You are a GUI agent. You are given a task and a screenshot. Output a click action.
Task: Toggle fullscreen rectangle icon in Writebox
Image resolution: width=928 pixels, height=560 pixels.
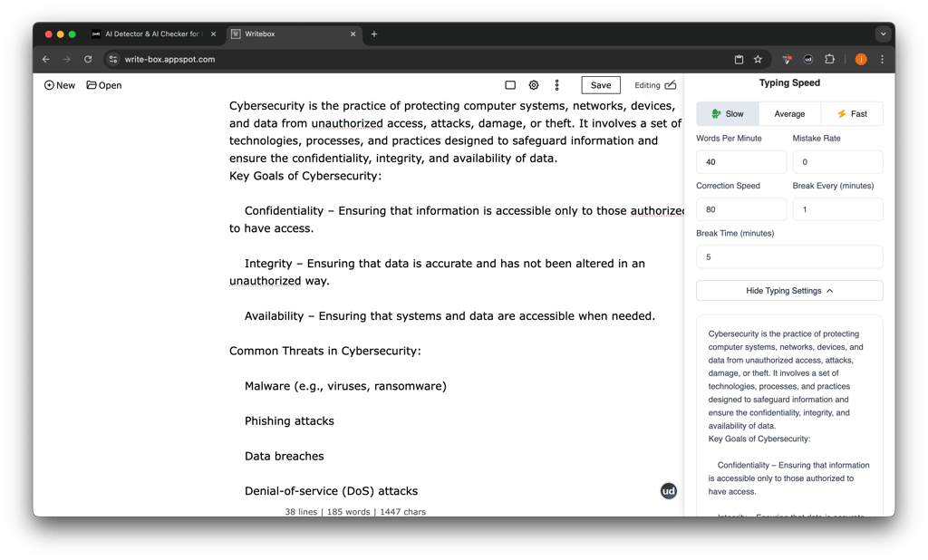(510, 85)
